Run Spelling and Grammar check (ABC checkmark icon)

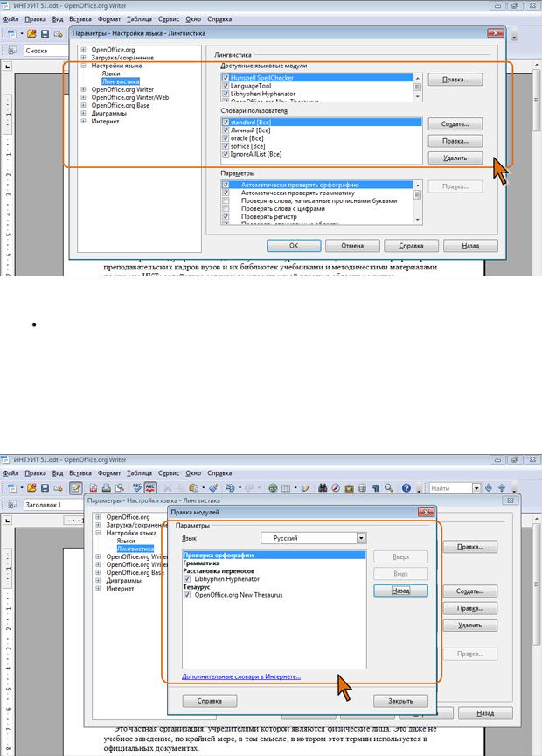point(137,488)
